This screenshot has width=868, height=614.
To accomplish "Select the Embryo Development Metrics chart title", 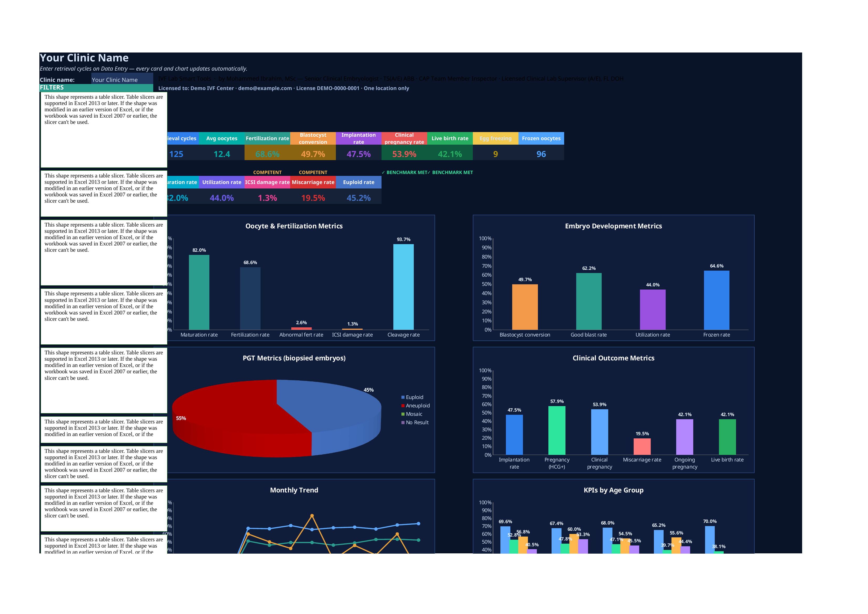I will coord(613,226).
